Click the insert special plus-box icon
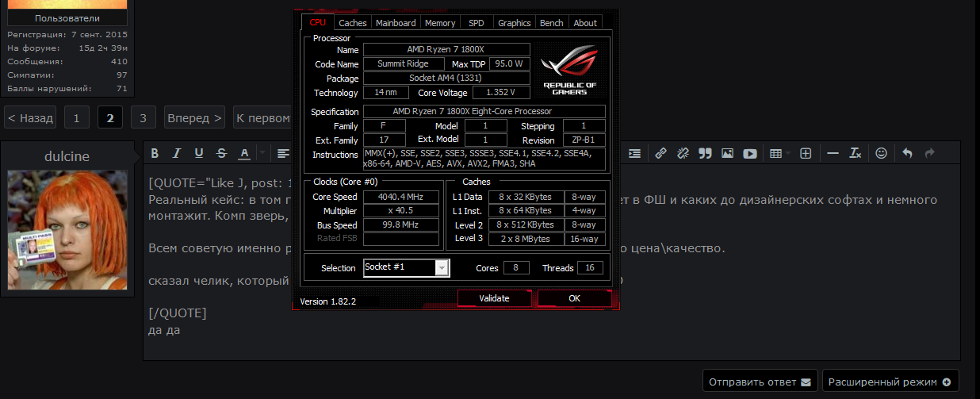980x399 pixels. (x=806, y=153)
